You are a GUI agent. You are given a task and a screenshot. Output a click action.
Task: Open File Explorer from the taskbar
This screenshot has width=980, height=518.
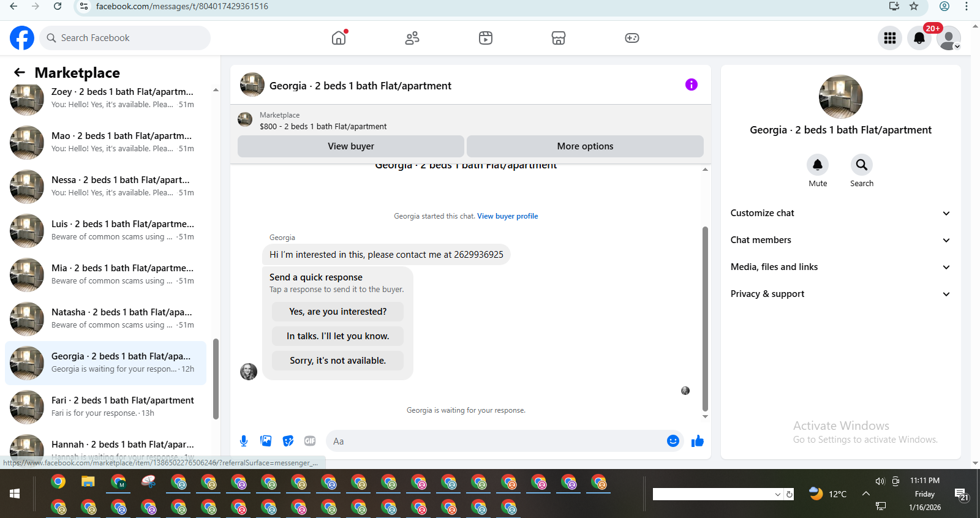coord(88,482)
